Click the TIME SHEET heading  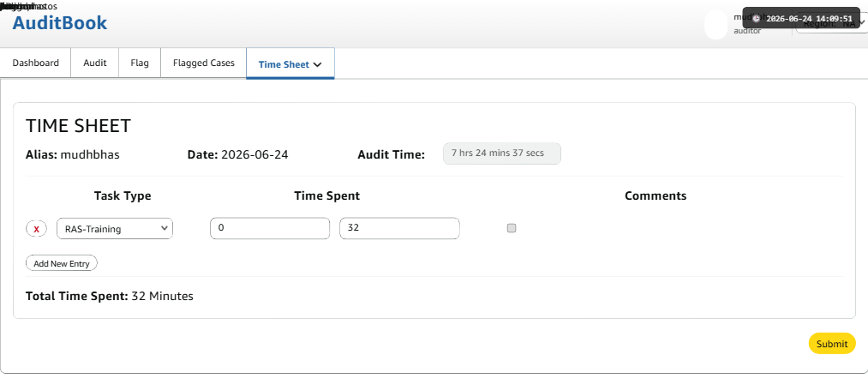click(x=78, y=126)
